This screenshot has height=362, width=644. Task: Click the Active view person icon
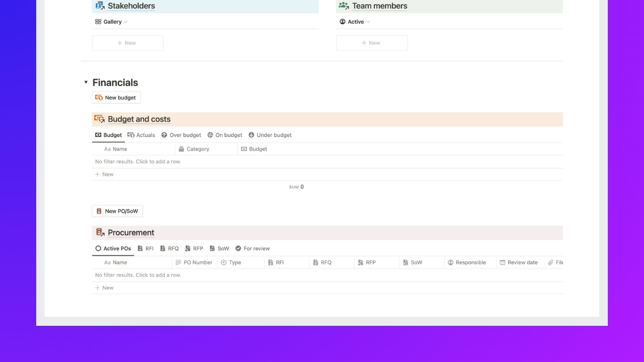(343, 22)
